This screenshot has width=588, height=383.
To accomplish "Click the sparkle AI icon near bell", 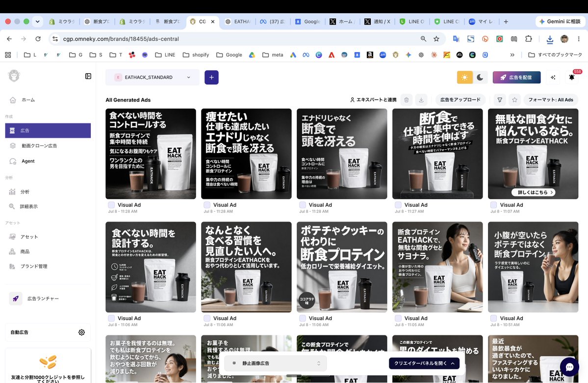I will [553, 78].
